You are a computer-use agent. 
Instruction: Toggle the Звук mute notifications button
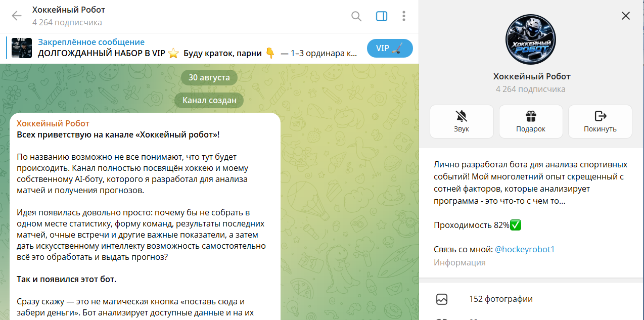pyautogui.click(x=462, y=121)
